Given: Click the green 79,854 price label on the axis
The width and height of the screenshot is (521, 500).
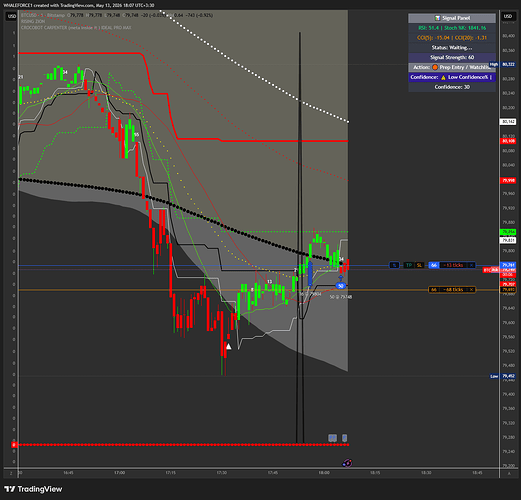Looking at the screenshot, I should pos(508,232).
